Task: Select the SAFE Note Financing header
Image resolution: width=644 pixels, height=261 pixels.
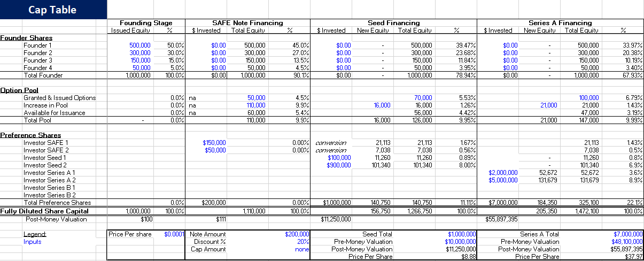Action: pos(247,23)
